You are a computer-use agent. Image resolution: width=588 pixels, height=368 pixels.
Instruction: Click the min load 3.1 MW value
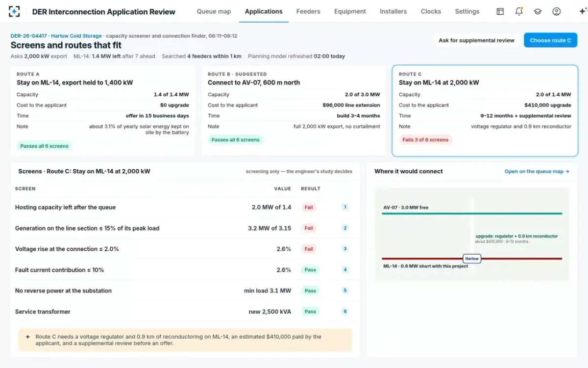(x=268, y=291)
